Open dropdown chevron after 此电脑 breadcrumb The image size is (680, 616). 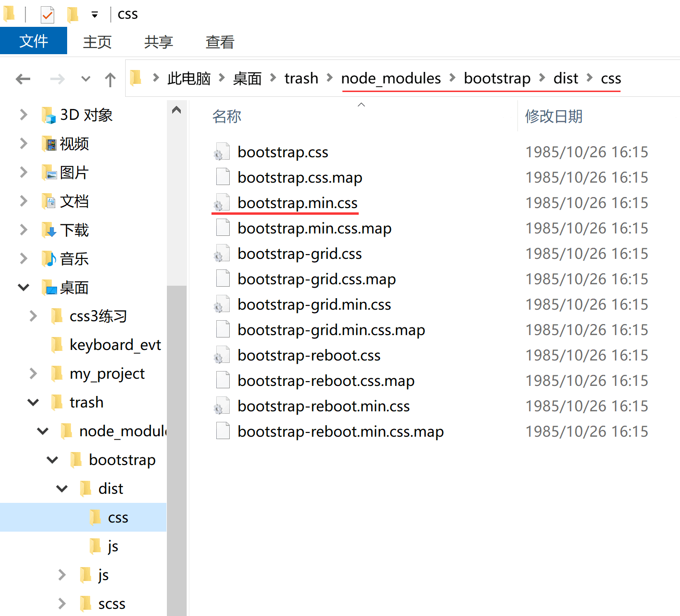coord(222,78)
